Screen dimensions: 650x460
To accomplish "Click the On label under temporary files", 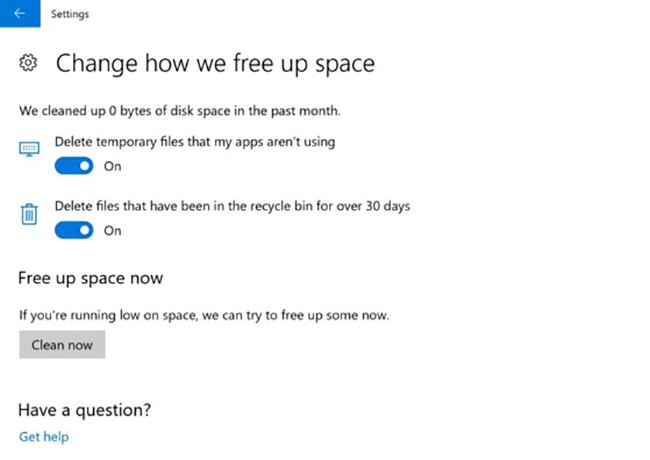I will coord(113,166).
